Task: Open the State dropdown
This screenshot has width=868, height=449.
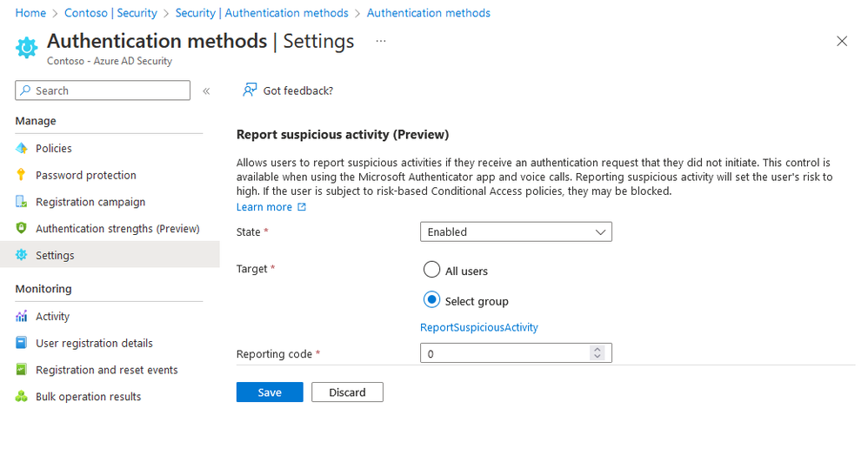Action: point(516,232)
